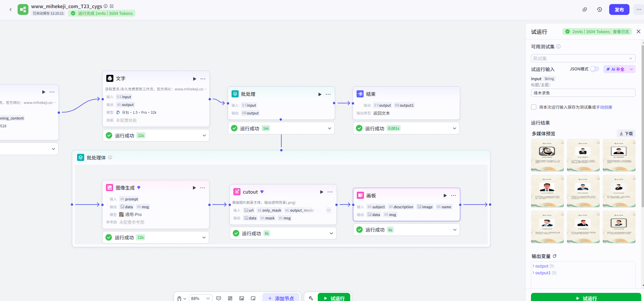Click the 发布 publish button
This screenshot has height=301, width=644.
[x=619, y=9]
